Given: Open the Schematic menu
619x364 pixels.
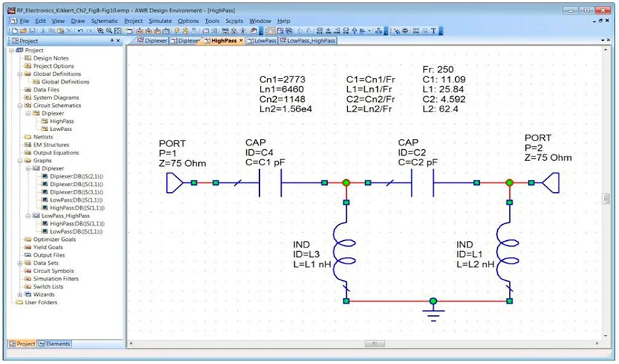Looking at the screenshot, I should click(x=105, y=21).
